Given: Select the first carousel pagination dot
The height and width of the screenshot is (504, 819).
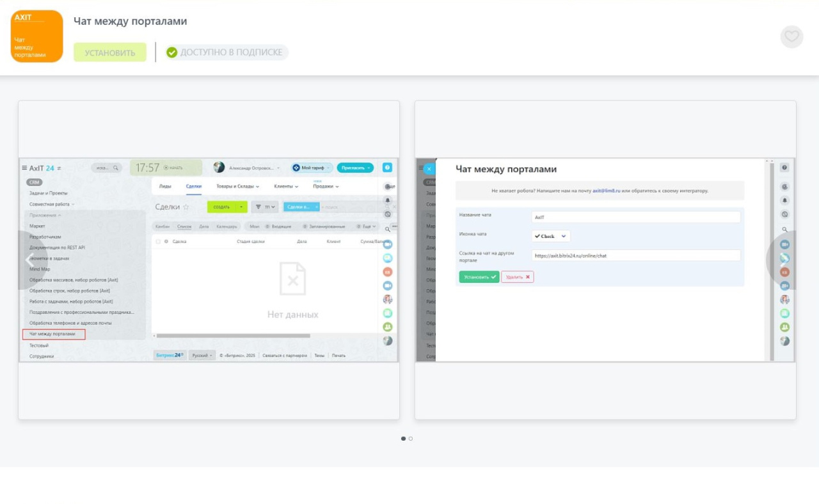Looking at the screenshot, I should (x=403, y=439).
